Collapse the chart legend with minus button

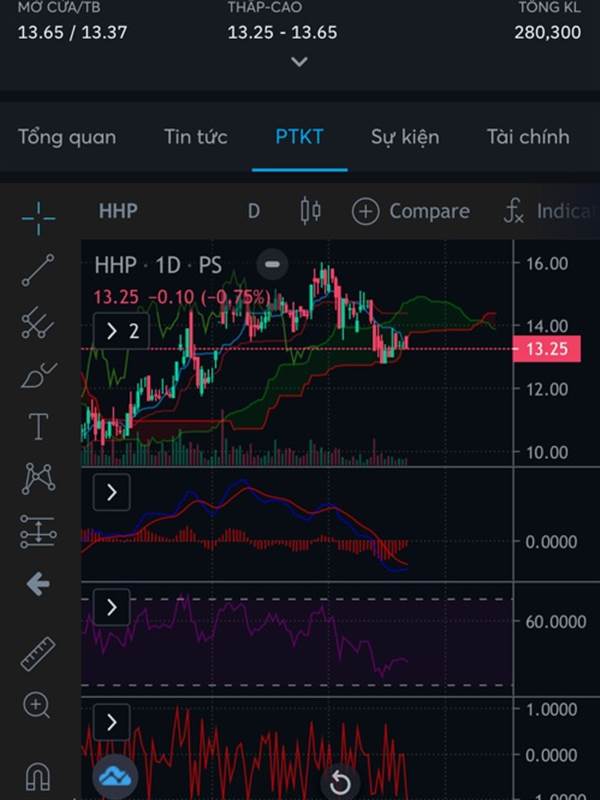(272, 264)
